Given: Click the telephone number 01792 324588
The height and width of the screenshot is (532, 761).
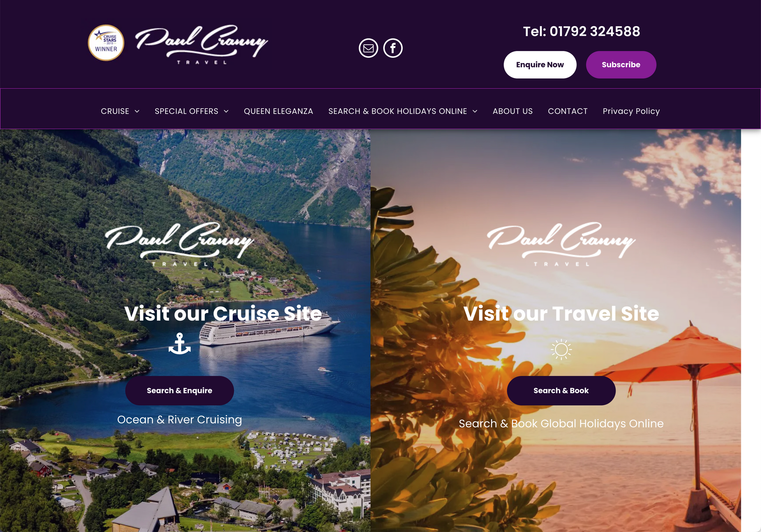Looking at the screenshot, I should pyautogui.click(x=595, y=31).
